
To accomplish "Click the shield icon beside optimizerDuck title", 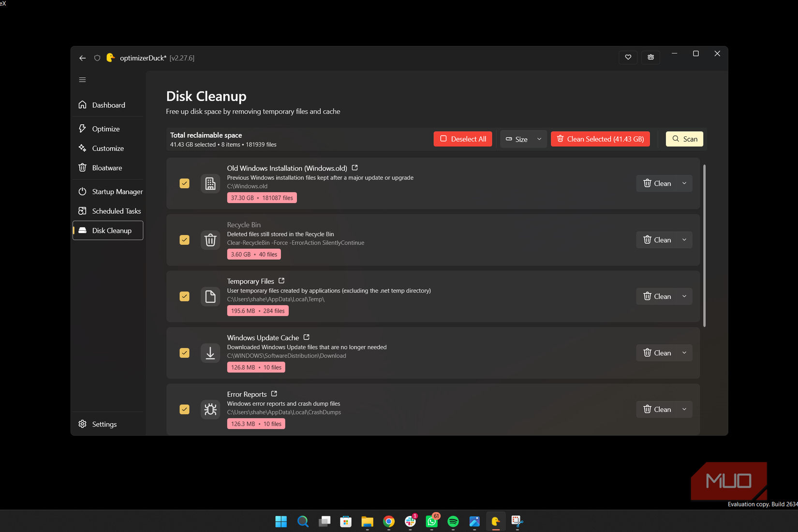I will click(x=97, y=58).
